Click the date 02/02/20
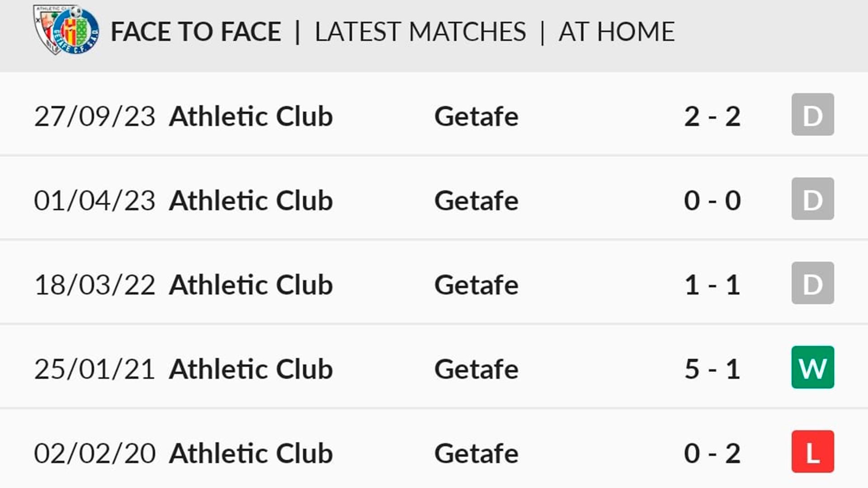This screenshot has height=488, width=868. point(94,453)
